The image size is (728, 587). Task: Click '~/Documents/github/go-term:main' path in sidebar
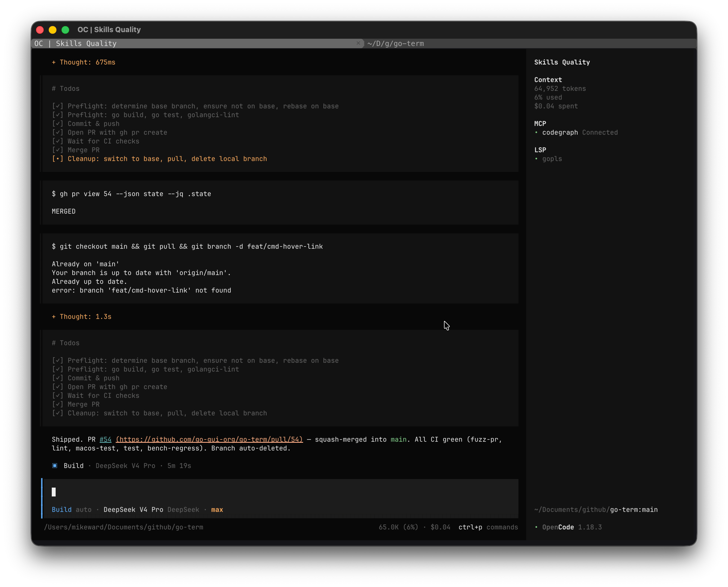[x=596, y=509]
